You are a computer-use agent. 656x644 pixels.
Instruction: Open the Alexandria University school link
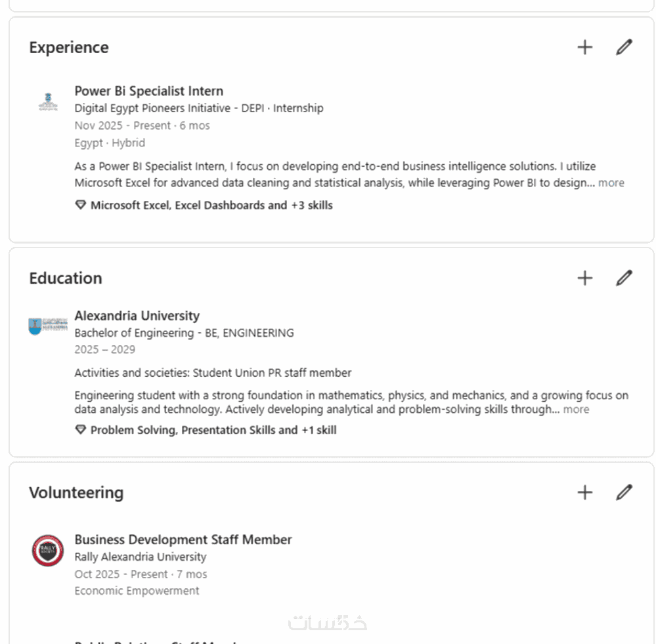[x=137, y=316]
